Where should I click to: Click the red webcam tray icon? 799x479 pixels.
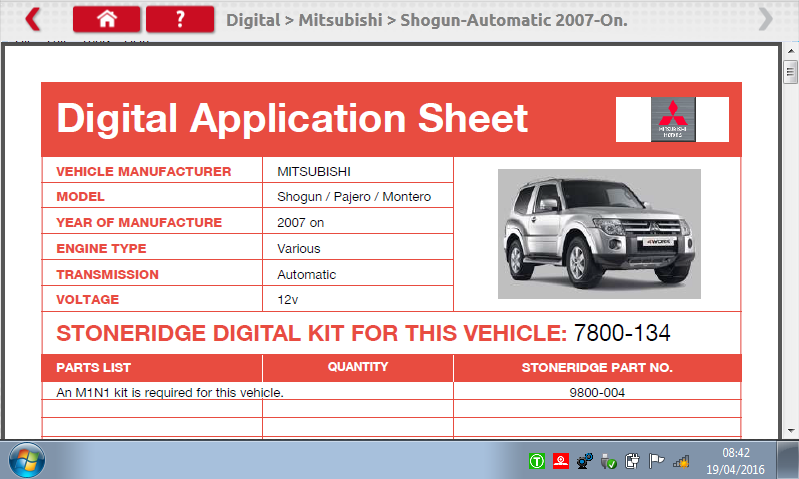[561, 461]
